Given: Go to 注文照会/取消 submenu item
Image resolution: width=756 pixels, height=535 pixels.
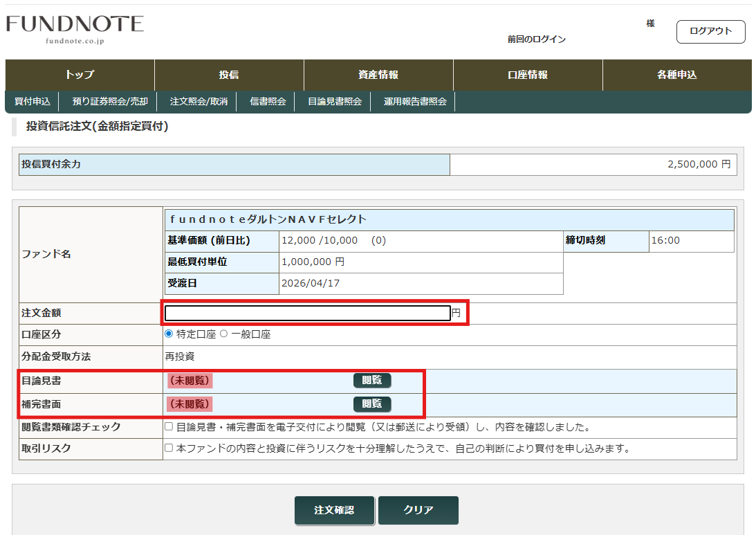Looking at the screenshot, I should 199,102.
